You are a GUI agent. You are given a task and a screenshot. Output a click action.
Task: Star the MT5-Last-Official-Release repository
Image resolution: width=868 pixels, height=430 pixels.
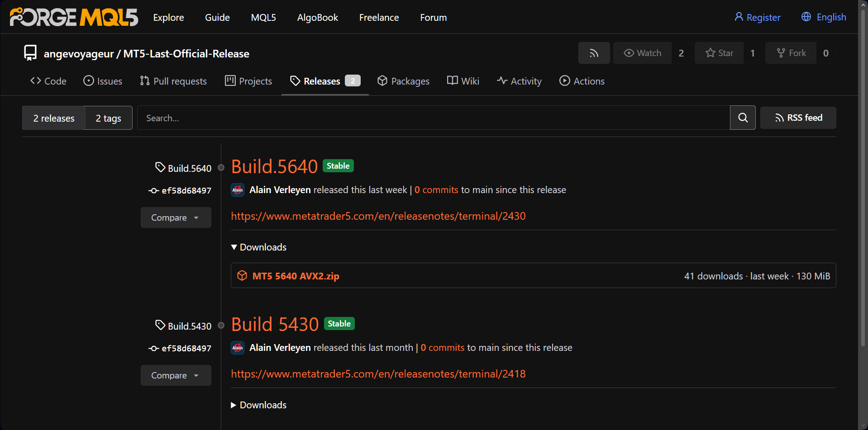719,53
